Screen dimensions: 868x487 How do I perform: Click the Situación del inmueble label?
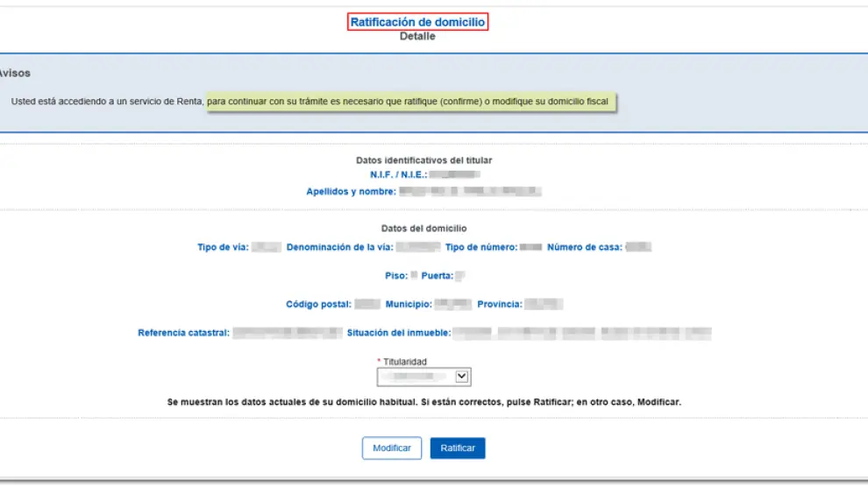[398, 333]
